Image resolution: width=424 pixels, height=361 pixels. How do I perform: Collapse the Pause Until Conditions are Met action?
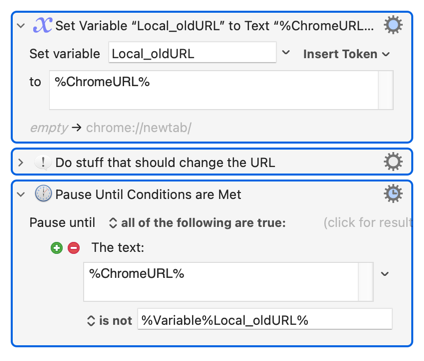[x=21, y=194]
